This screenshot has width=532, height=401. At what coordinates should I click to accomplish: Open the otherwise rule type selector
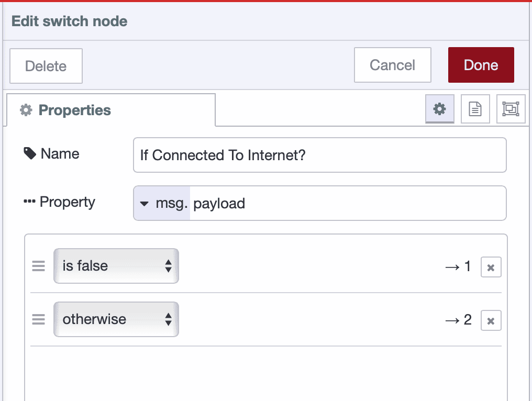click(115, 319)
